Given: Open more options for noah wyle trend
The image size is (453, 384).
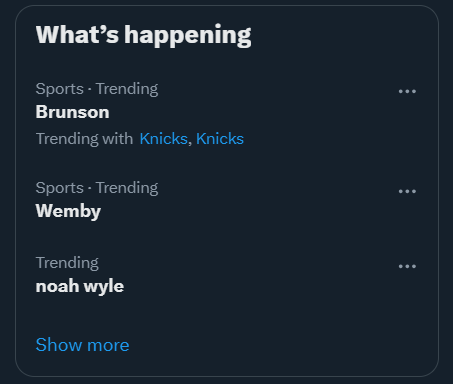Looking at the screenshot, I should [407, 266].
